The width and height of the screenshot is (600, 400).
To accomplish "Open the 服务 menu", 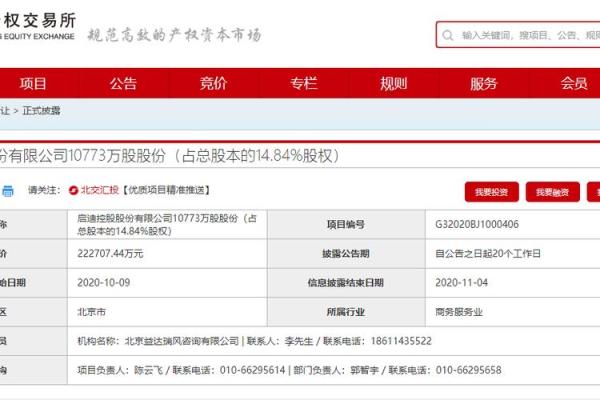I will tap(484, 83).
